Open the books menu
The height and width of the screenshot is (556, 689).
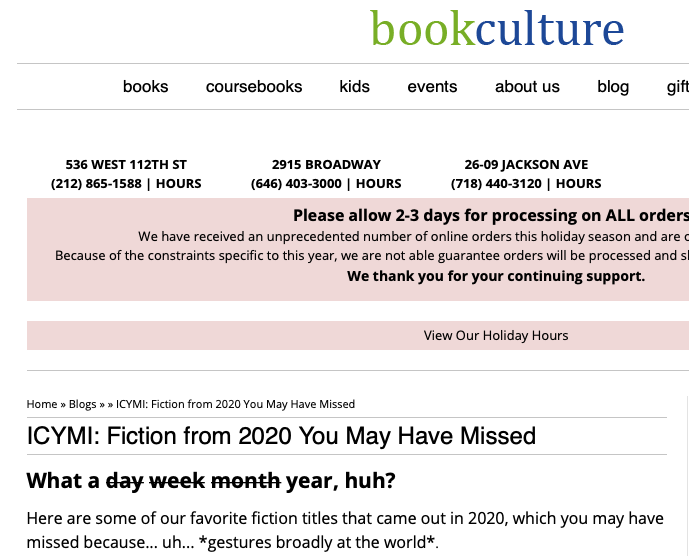pos(146,87)
